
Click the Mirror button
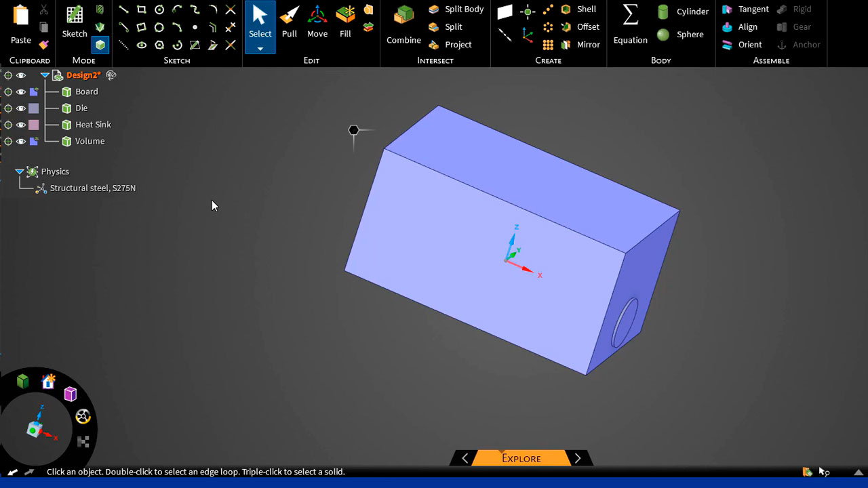pos(580,45)
